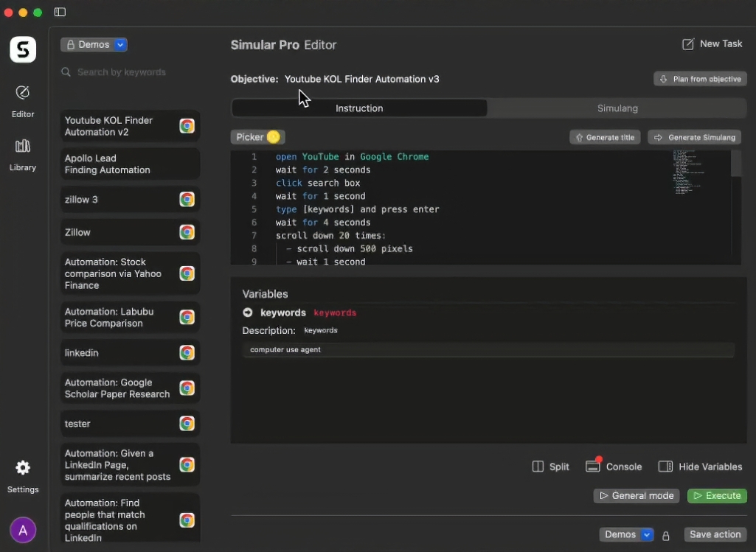Screen dimensions: 756x552
Task: Click code line 'type [keywords] and press enter'
Action: (357, 209)
